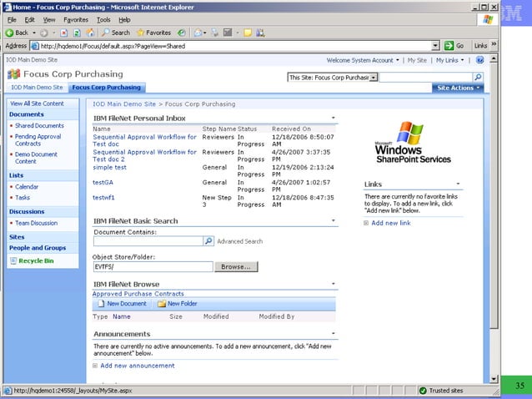The image size is (532, 399).
Task: Open Pending Approval Contracts library
Action: tap(38, 139)
